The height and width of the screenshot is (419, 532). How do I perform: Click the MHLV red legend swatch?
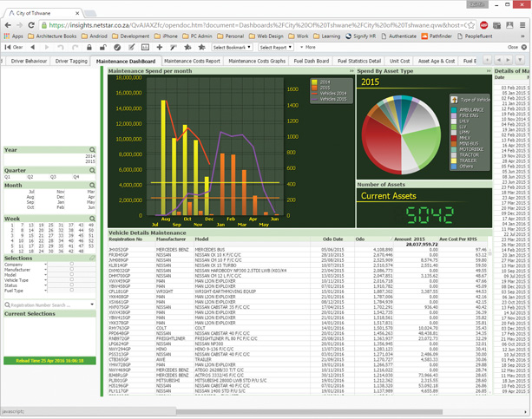(x=454, y=138)
